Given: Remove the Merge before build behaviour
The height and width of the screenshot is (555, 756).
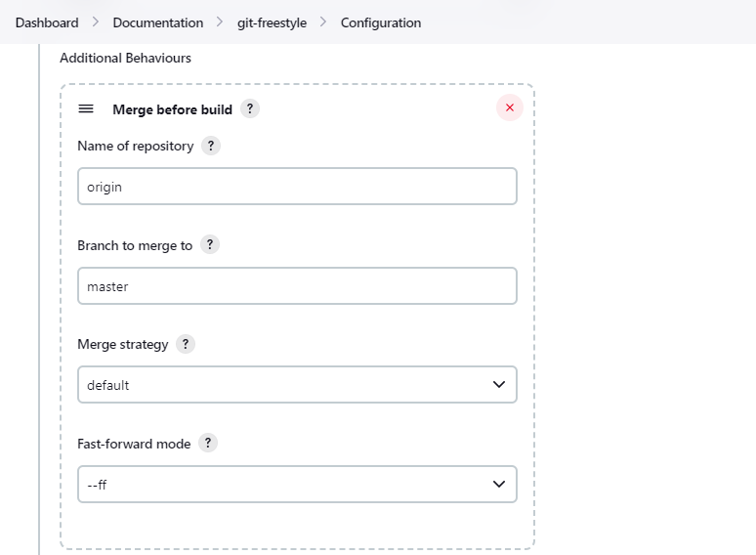Looking at the screenshot, I should coord(509,108).
